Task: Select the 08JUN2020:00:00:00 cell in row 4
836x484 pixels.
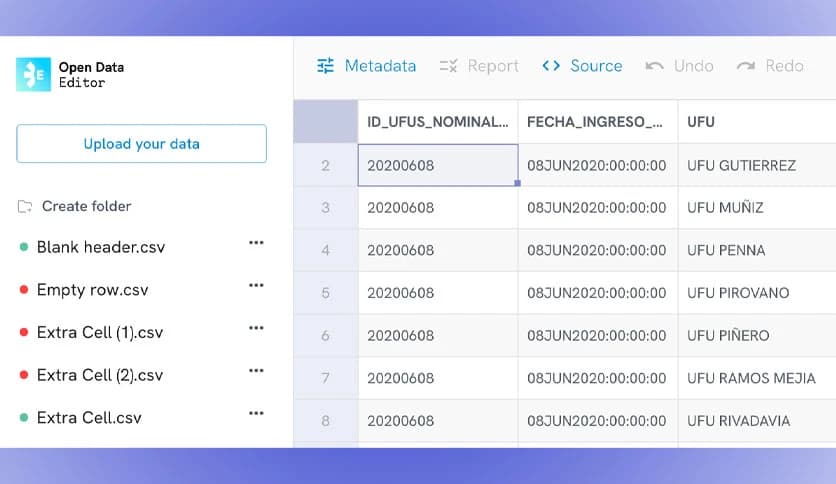Action: click(598, 251)
